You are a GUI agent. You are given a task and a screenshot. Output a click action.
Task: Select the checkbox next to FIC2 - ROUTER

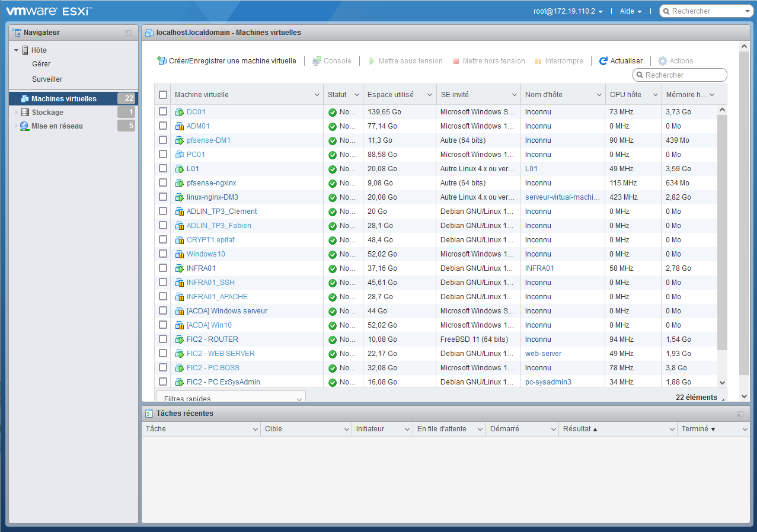tap(163, 339)
